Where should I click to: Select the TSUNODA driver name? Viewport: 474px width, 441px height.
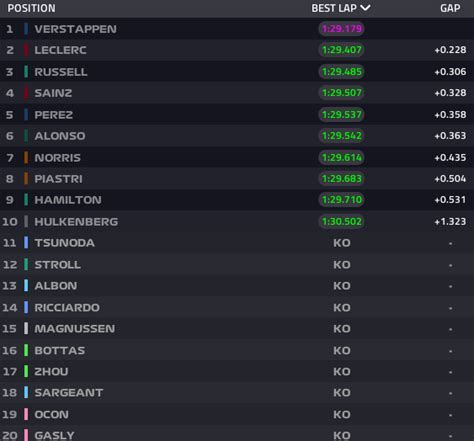pos(65,243)
